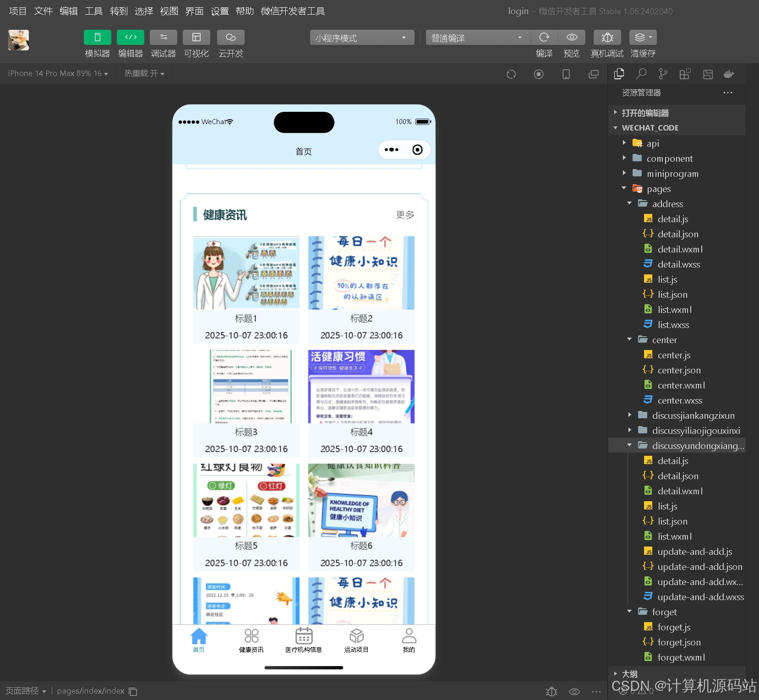Image resolution: width=759 pixels, height=700 pixels.
Task: Click the detach simulator window icon
Action: click(594, 74)
